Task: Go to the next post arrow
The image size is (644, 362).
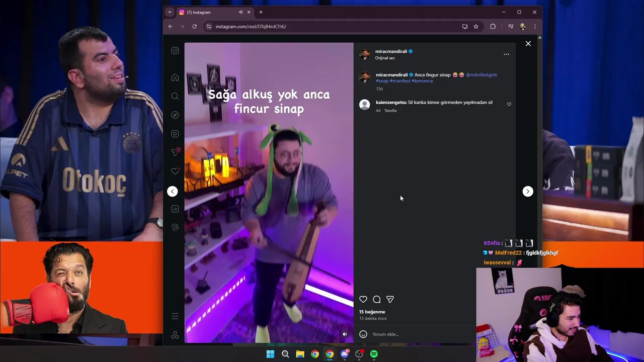Action: point(528,192)
